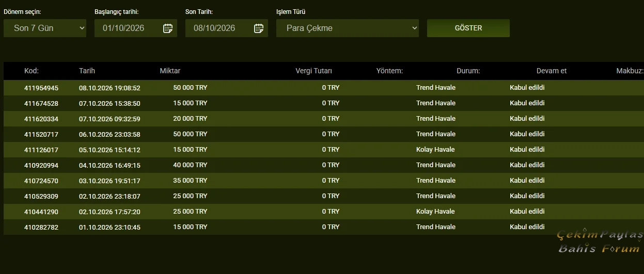This screenshot has height=274, width=644.
Task: Click the ÇekimPaylaş Bahis Forum watermark logo
Action: click(600, 241)
